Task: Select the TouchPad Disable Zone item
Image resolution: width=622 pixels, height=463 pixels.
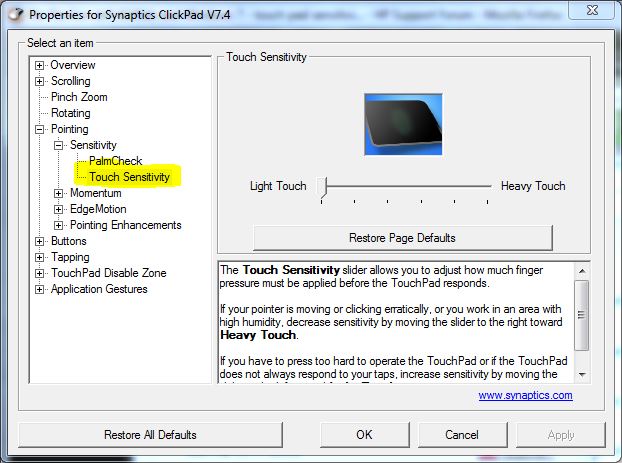Action: pos(108,273)
